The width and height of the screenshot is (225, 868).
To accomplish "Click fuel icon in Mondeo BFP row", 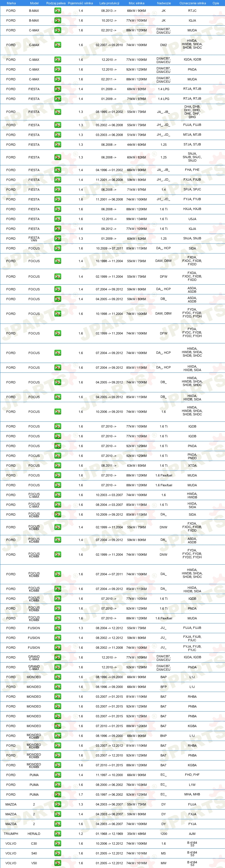I will [58, 687].
